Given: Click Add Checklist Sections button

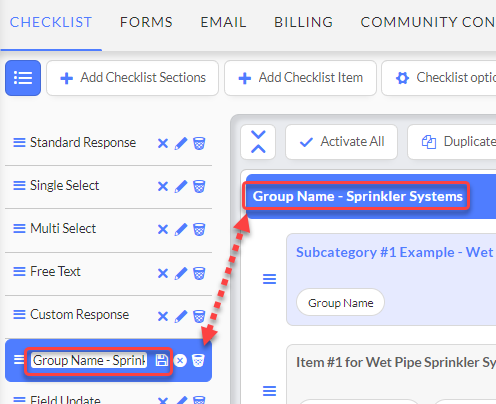Looking at the screenshot, I should [133, 78].
